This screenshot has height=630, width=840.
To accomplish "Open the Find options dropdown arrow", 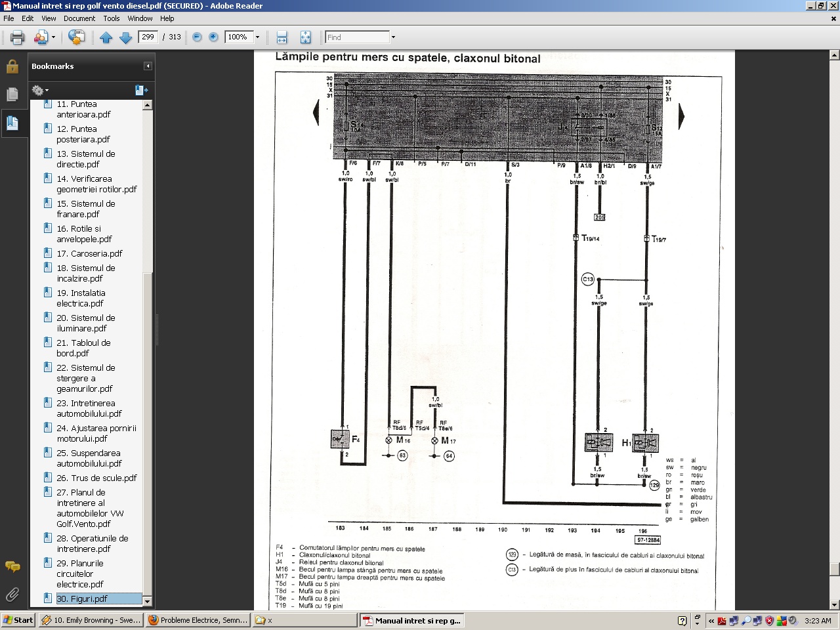I will [393, 37].
